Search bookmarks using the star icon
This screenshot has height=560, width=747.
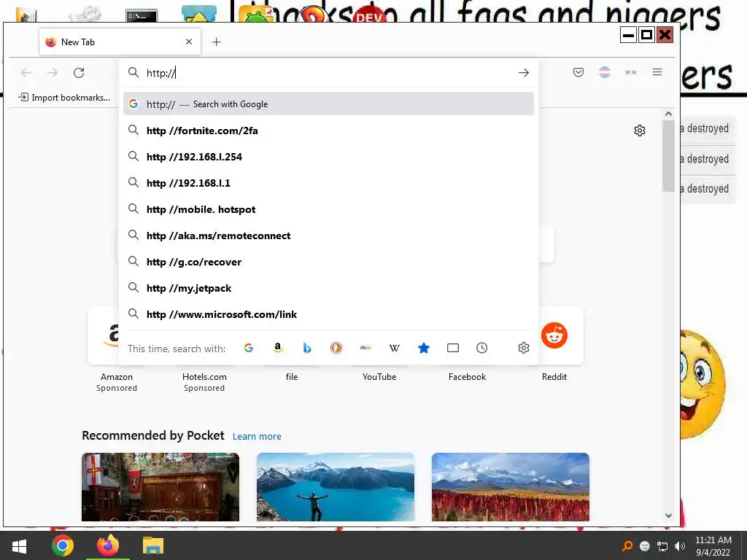tap(424, 348)
